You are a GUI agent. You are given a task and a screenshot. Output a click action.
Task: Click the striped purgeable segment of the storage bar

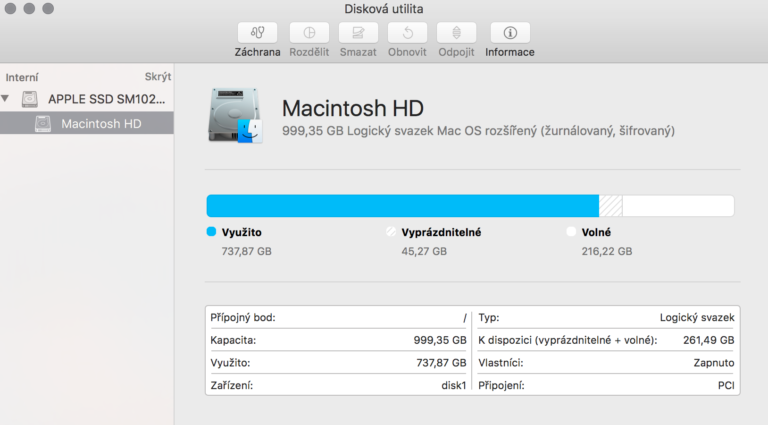[x=610, y=206]
